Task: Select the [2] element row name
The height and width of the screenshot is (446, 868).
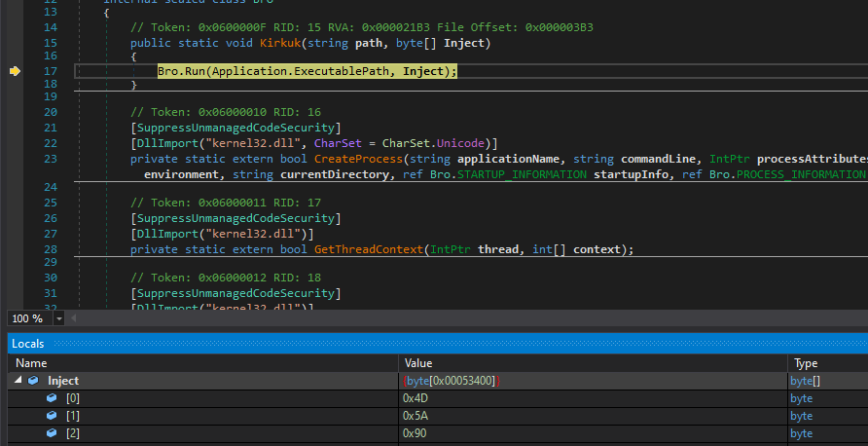Action: (73, 433)
